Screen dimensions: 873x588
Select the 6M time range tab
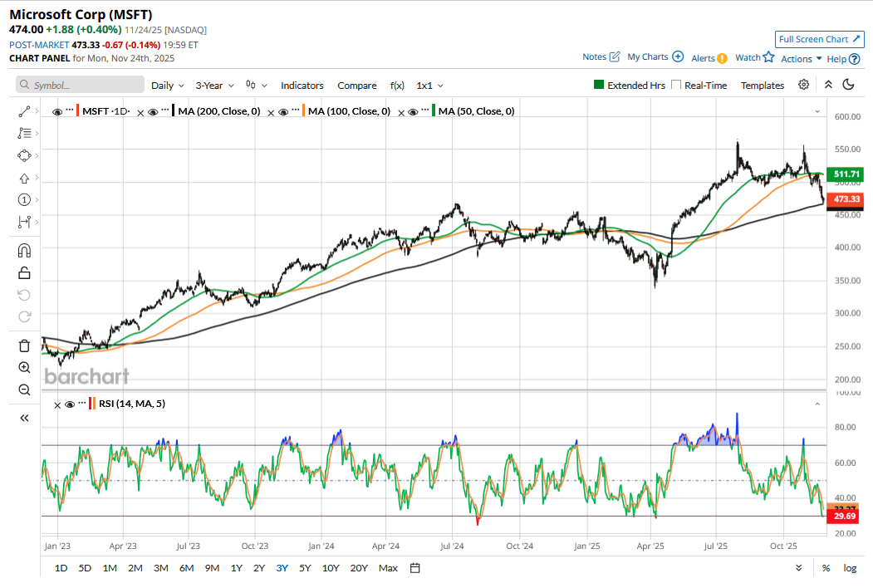[186, 568]
